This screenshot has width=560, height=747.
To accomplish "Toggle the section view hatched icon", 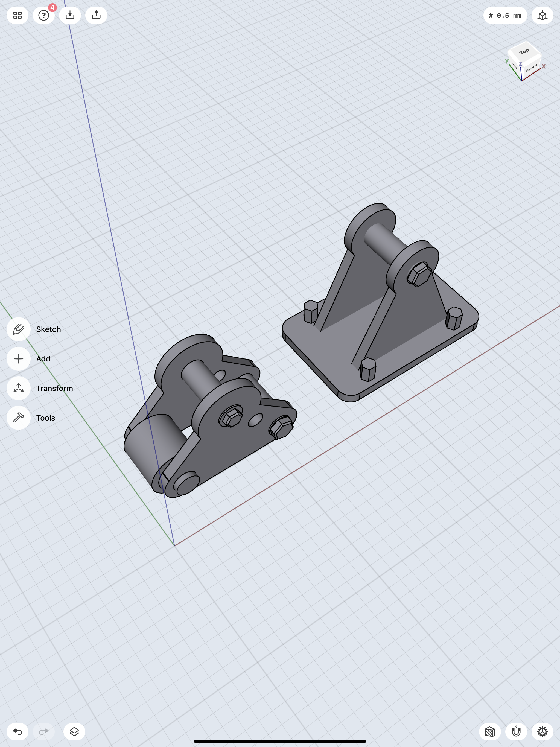I will [490, 731].
